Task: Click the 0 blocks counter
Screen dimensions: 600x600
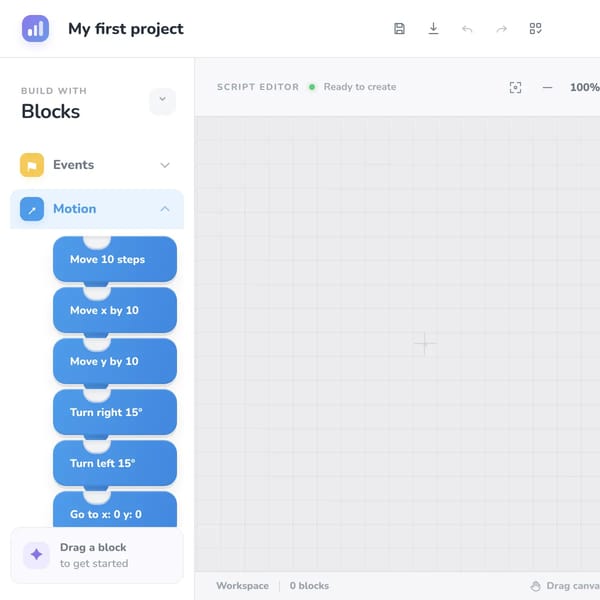Action: pos(309,586)
